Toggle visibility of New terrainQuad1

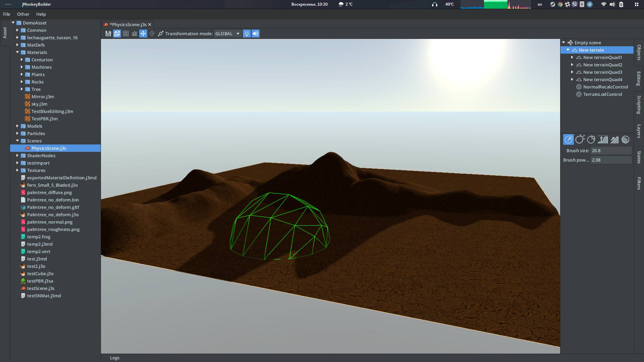579,57
